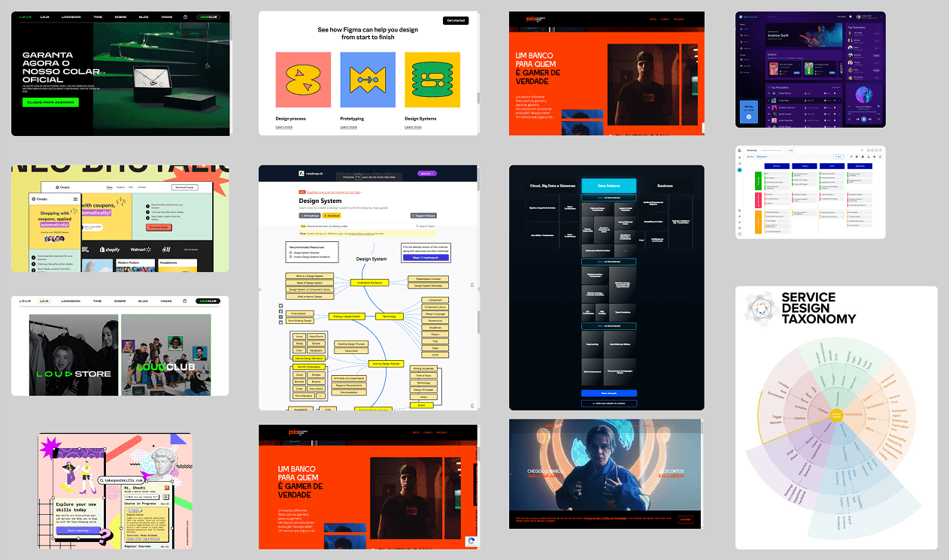Click the Search Topics field on roadmap page

[x=426, y=226]
